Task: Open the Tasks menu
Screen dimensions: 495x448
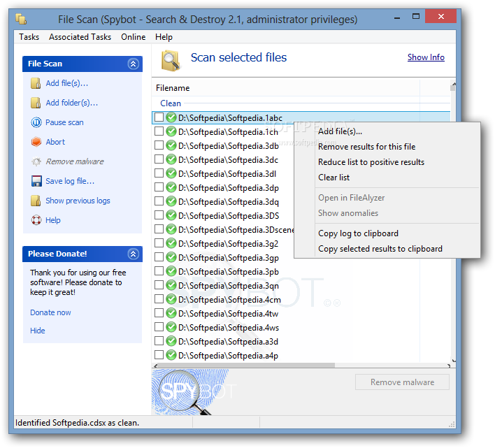Action: pyautogui.click(x=29, y=37)
